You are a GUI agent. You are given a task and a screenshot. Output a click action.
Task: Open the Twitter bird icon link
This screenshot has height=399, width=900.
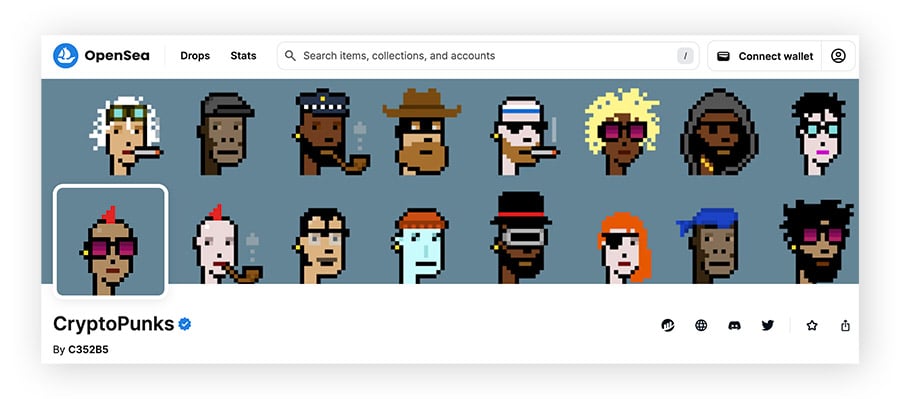(x=767, y=326)
